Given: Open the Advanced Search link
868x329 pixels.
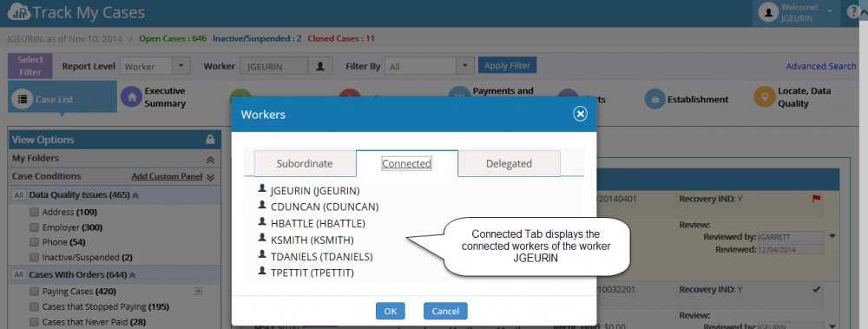Looking at the screenshot, I should tap(821, 66).
